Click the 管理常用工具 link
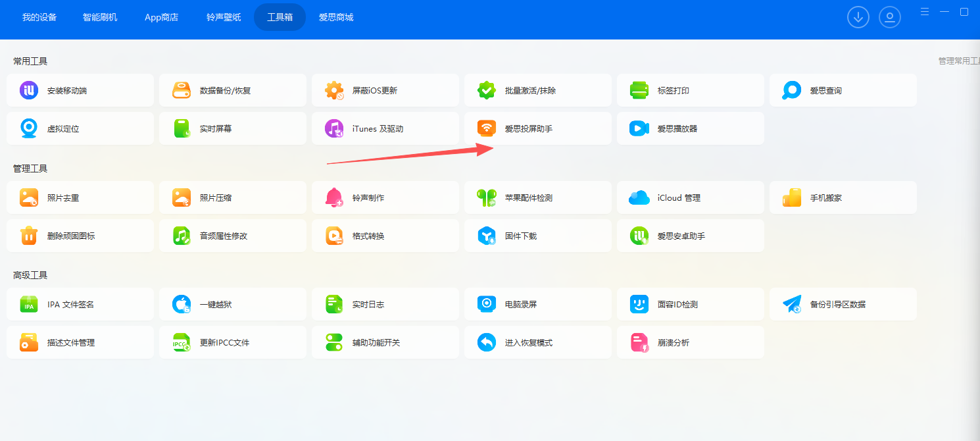 (958, 61)
